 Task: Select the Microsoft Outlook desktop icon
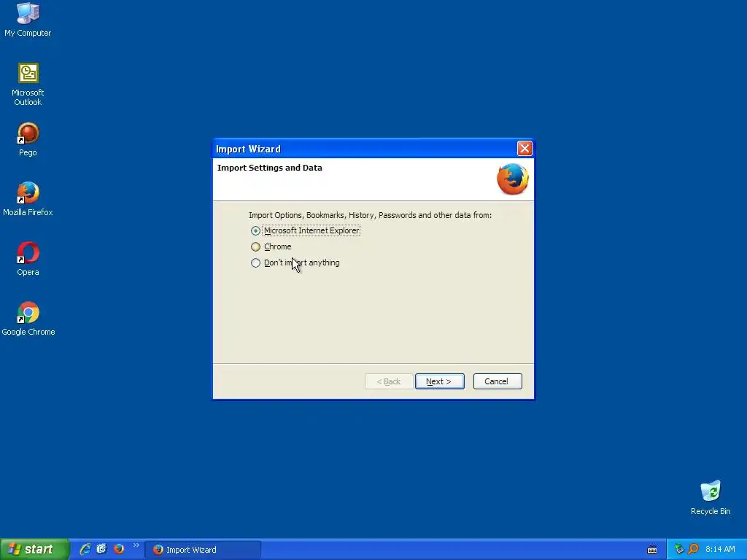coord(28,85)
